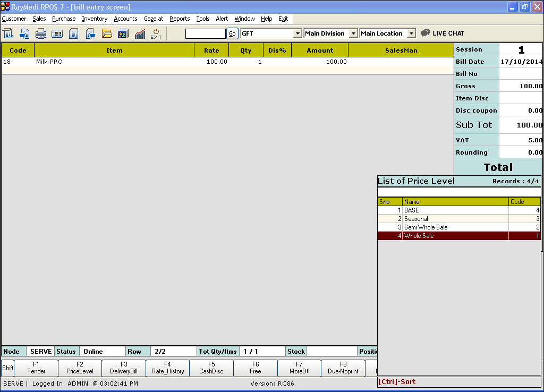Open the yellow folder toolbar icon
The width and height of the screenshot is (544, 392).
click(107, 33)
